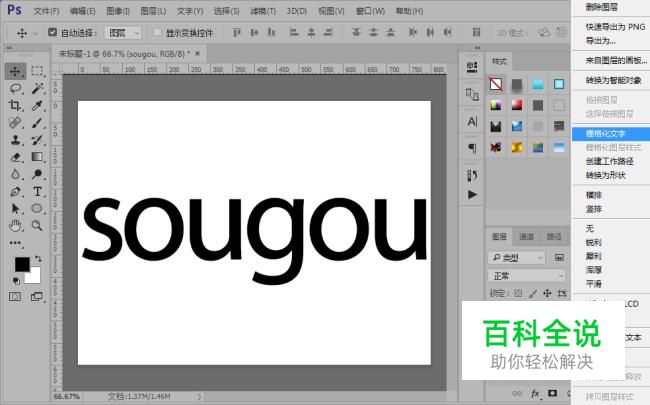650x405 pixels.
Task: Switch to the 路径 tab
Action: pyautogui.click(x=554, y=237)
